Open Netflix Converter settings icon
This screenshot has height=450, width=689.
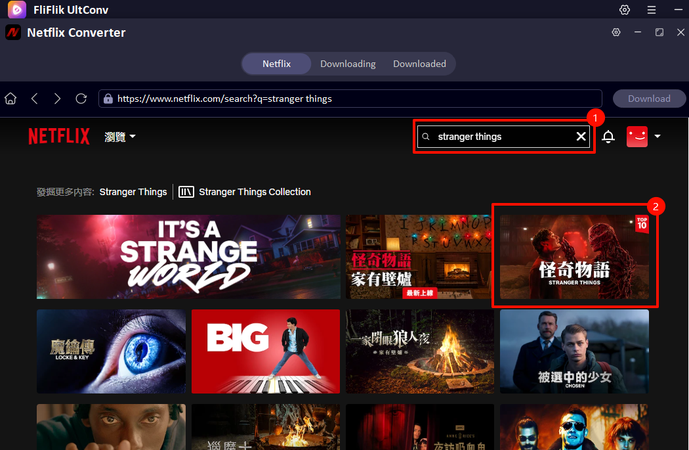[x=616, y=32]
